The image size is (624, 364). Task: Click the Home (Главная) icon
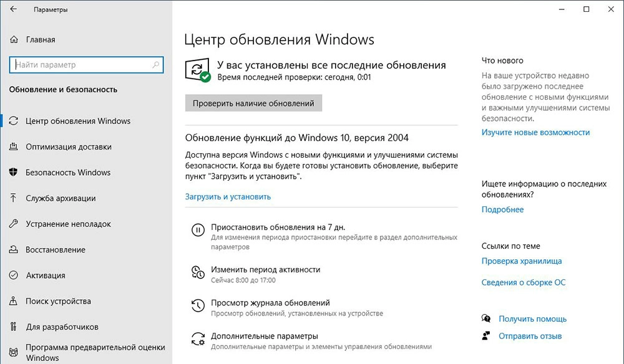click(x=14, y=40)
